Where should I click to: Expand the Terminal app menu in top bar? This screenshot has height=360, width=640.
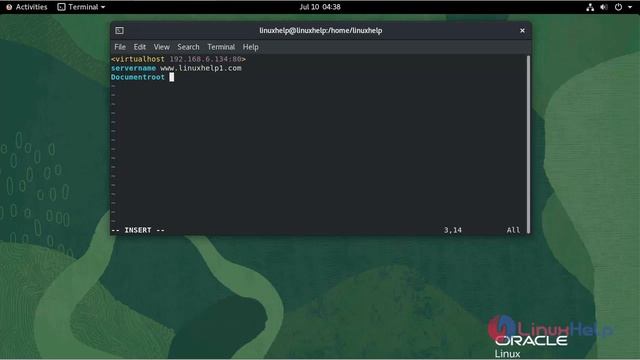tap(81, 7)
